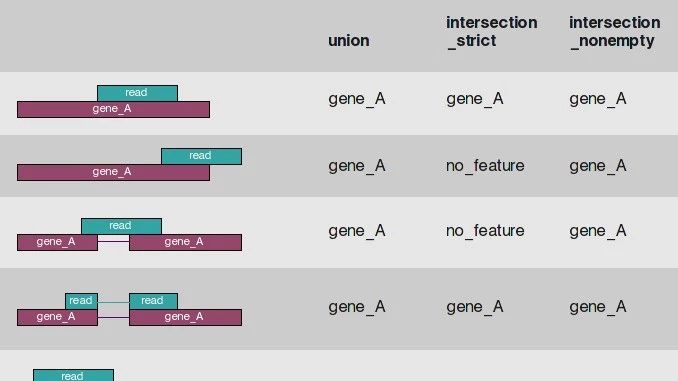This screenshot has height=381, width=678.
Task: Click left gene_A exon in third row
Action: point(58,242)
